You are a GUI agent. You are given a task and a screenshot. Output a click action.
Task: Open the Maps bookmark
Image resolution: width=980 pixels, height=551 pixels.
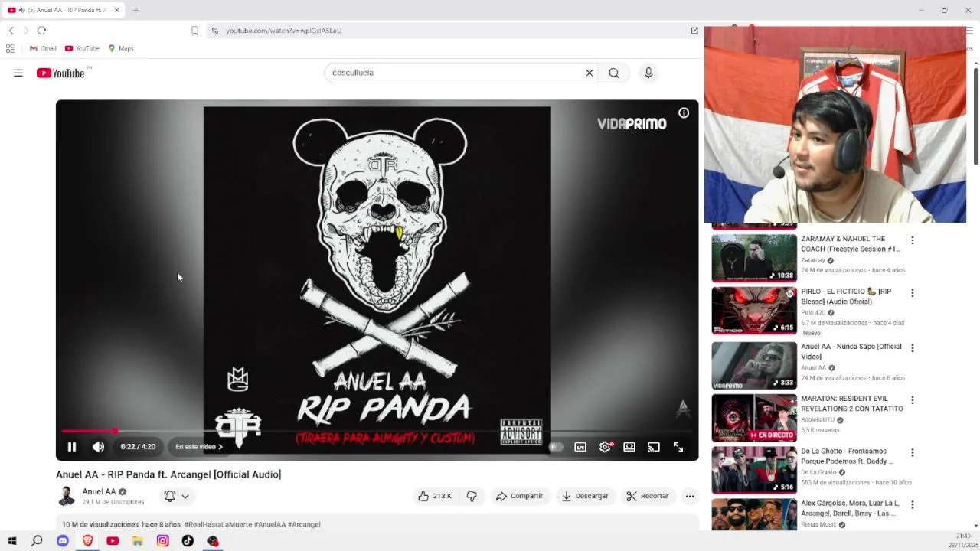(121, 48)
